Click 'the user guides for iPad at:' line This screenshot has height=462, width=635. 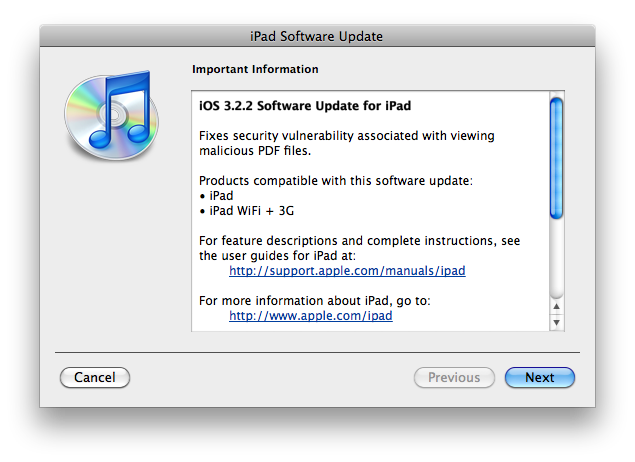[277, 255]
